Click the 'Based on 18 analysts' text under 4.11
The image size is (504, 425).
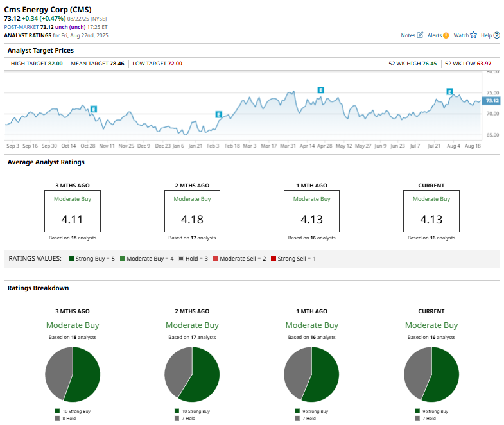pos(73,238)
